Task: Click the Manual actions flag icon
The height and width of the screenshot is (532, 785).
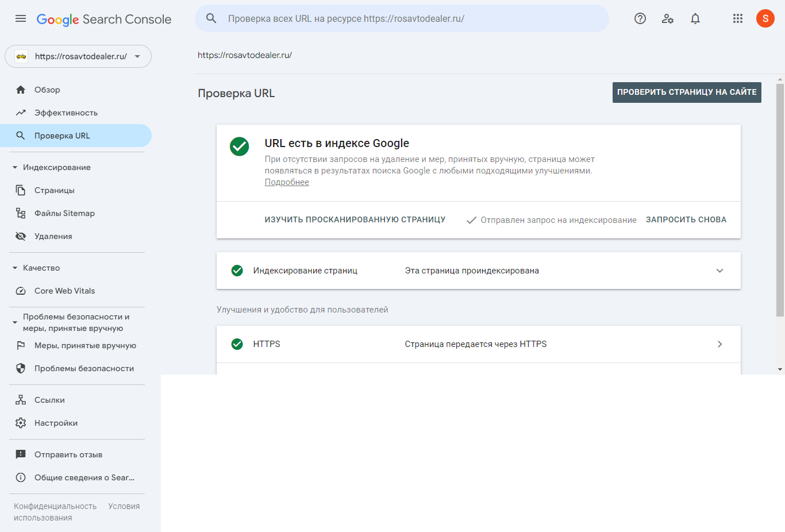Action: point(21,345)
